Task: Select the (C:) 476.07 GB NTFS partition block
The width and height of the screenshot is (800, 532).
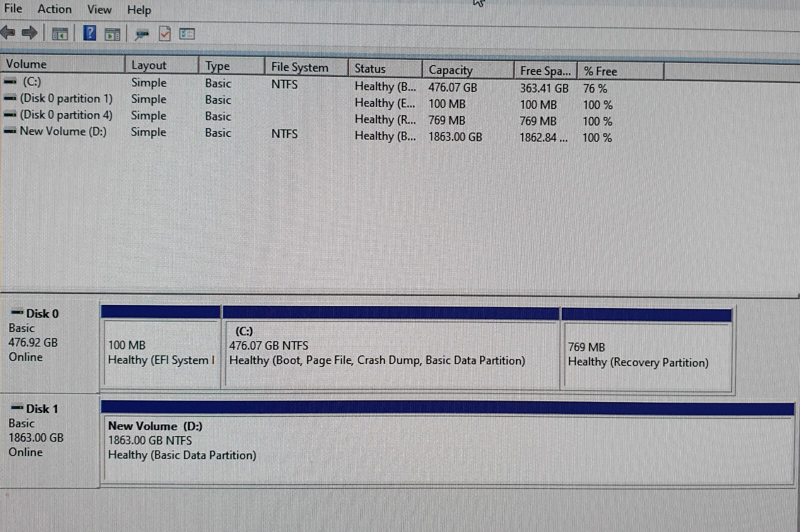Action: (x=391, y=348)
